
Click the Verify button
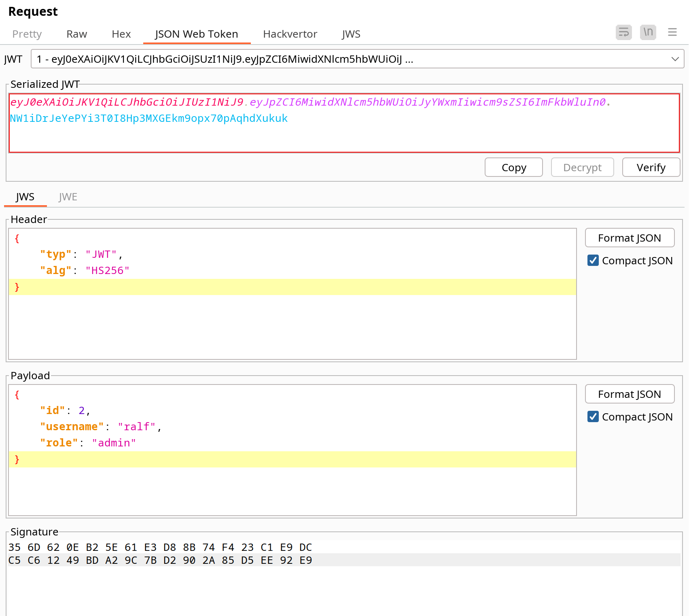[x=651, y=167]
